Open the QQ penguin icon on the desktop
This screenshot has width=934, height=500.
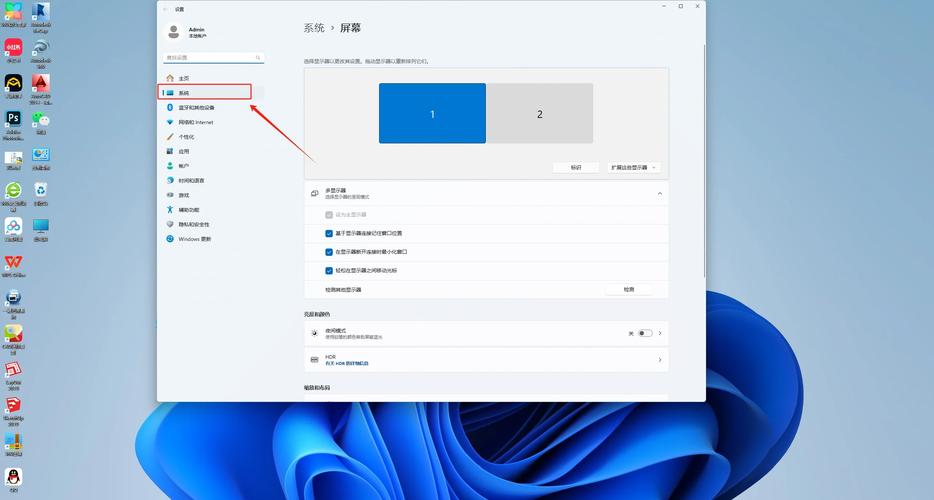[13, 477]
